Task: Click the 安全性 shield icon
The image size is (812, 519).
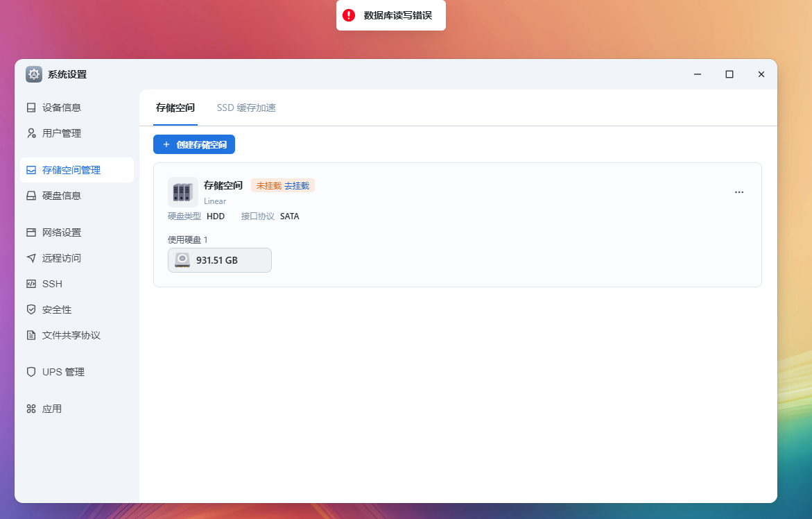Action: 31,309
